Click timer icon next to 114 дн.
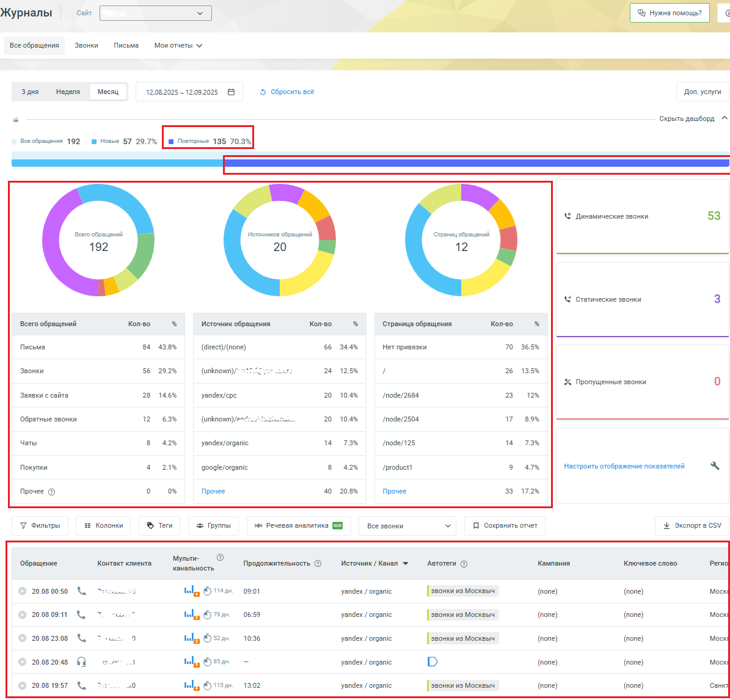 tap(207, 591)
